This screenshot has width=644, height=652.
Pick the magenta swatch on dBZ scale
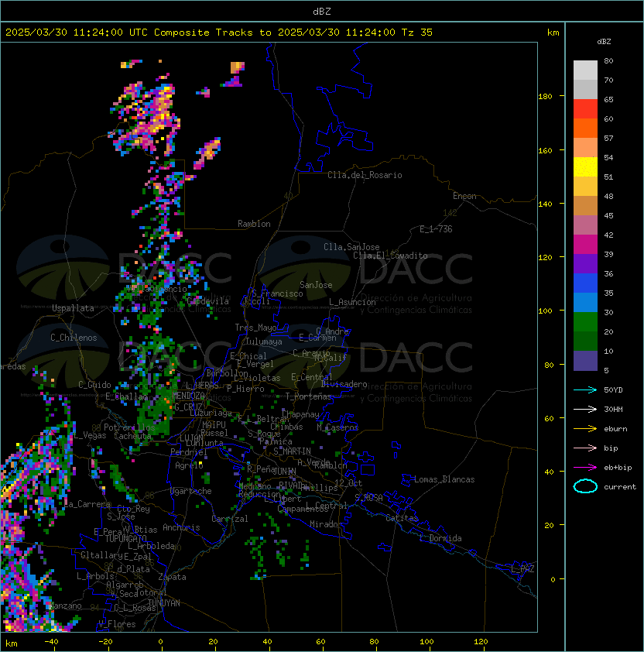tap(585, 245)
